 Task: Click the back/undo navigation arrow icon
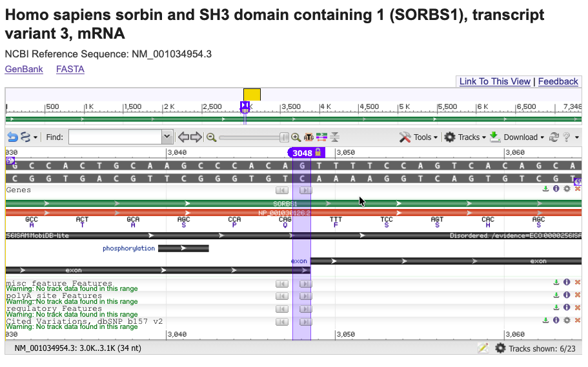click(12, 137)
